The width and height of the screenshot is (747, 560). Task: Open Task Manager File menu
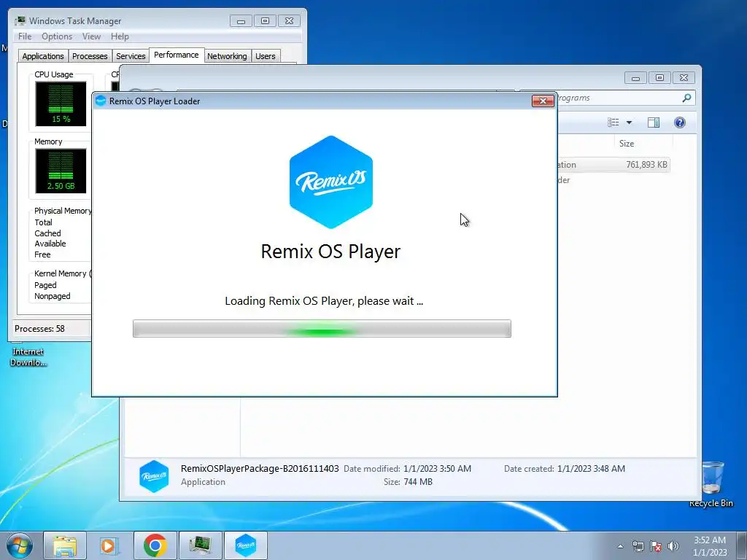click(25, 36)
